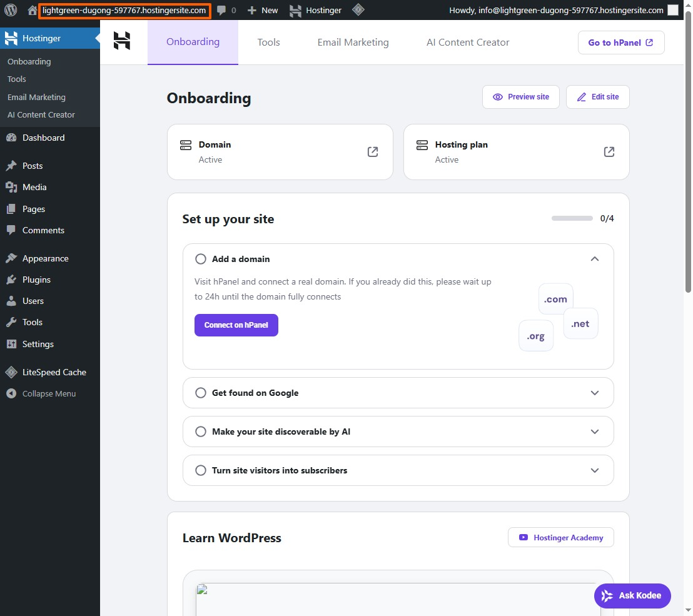Click the setup progress bar showing 0/4

click(x=572, y=218)
